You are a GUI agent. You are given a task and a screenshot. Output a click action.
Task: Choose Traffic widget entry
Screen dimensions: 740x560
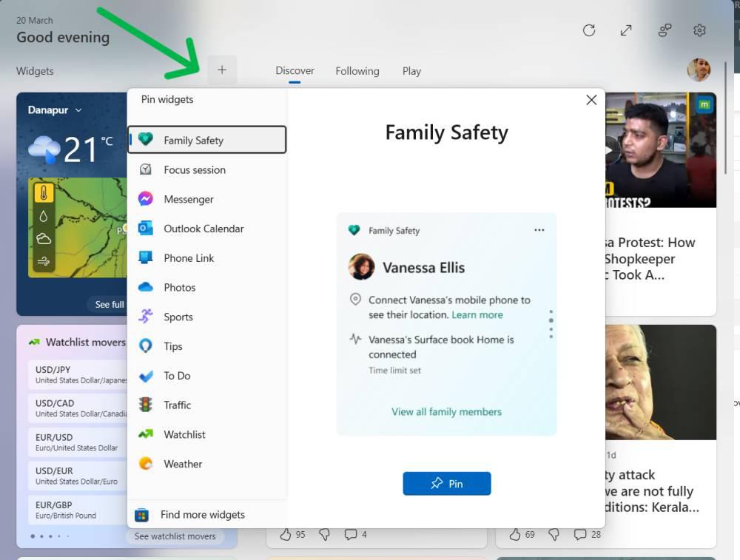pyautogui.click(x=206, y=405)
